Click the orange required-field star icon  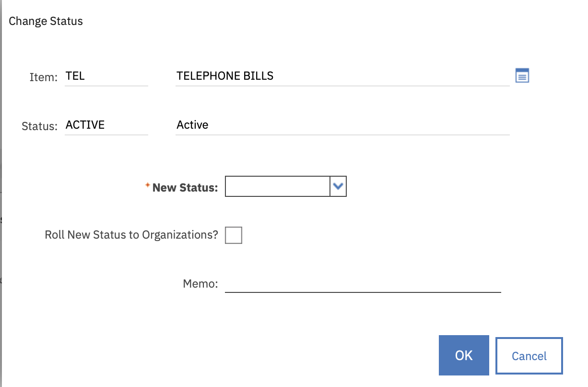click(148, 185)
